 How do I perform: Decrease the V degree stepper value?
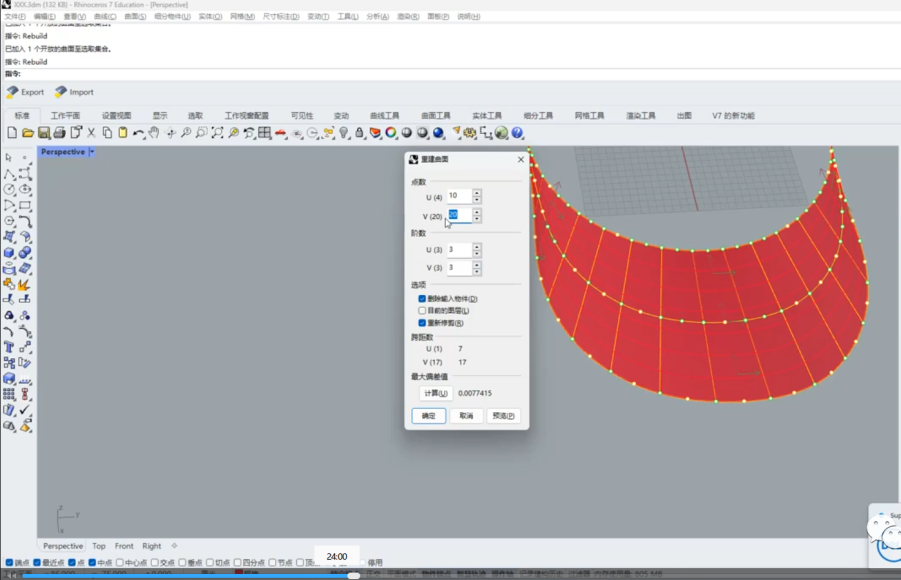coord(477,271)
